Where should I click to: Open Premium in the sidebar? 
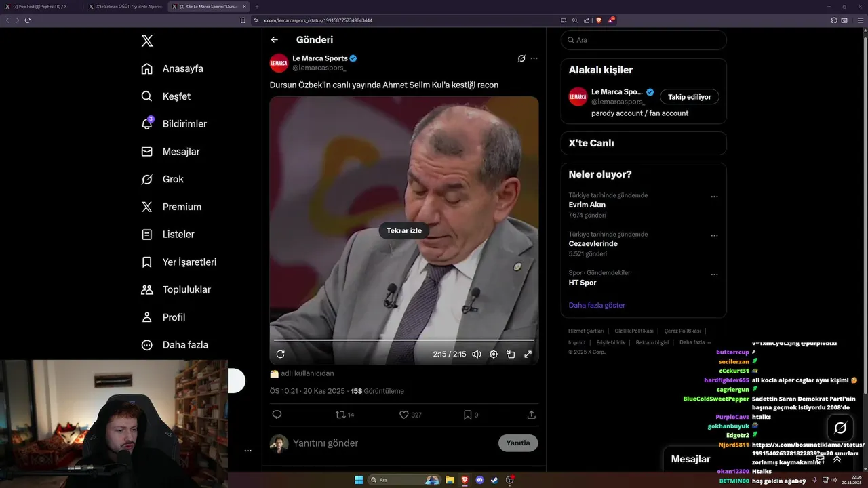click(x=171, y=207)
